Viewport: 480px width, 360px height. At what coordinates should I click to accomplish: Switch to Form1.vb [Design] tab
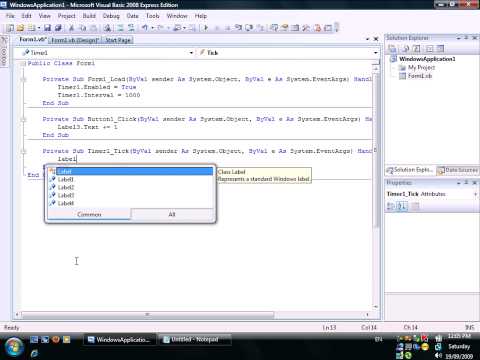coord(75,40)
